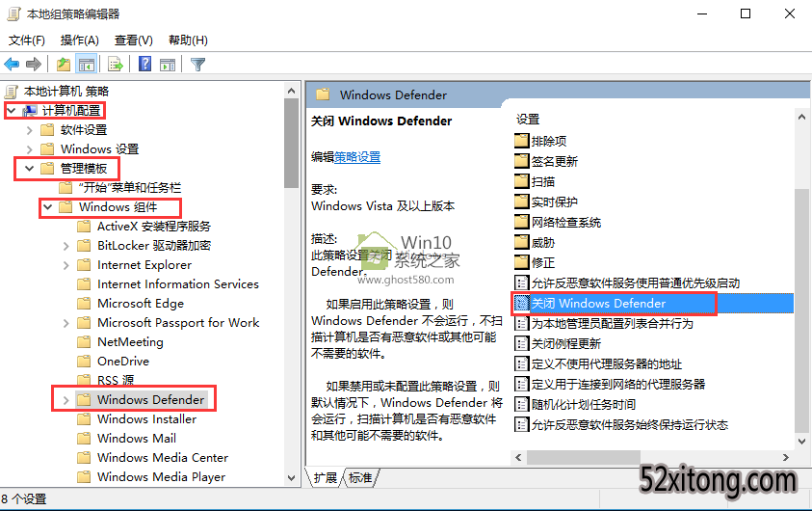Screen dimensions: 812x511
Task: Click the 修正 folder icon
Action: pos(521,262)
